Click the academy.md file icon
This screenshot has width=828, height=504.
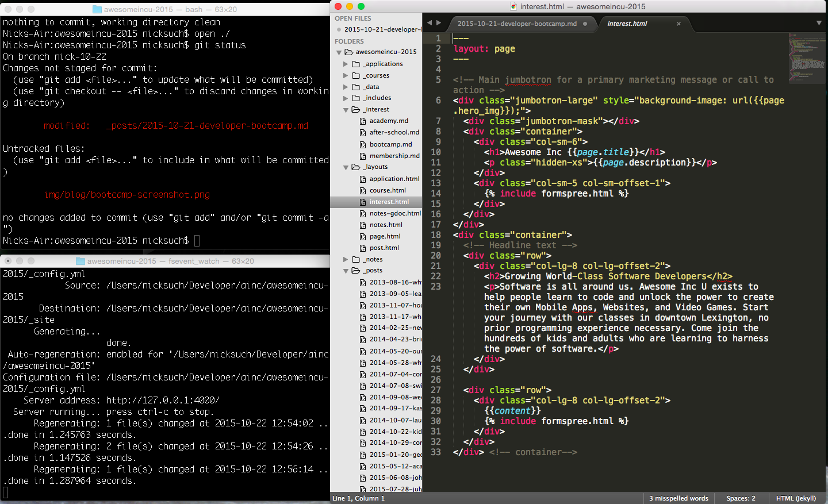click(x=363, y=121)
